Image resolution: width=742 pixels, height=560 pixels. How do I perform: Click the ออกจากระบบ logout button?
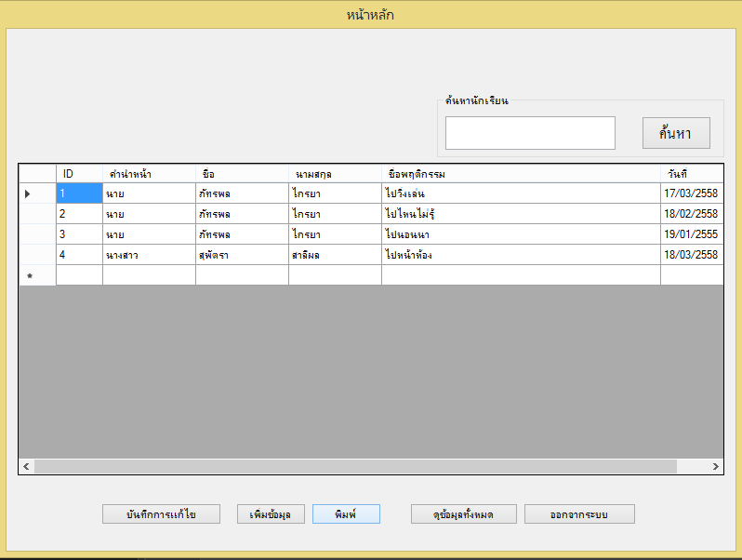579,514
